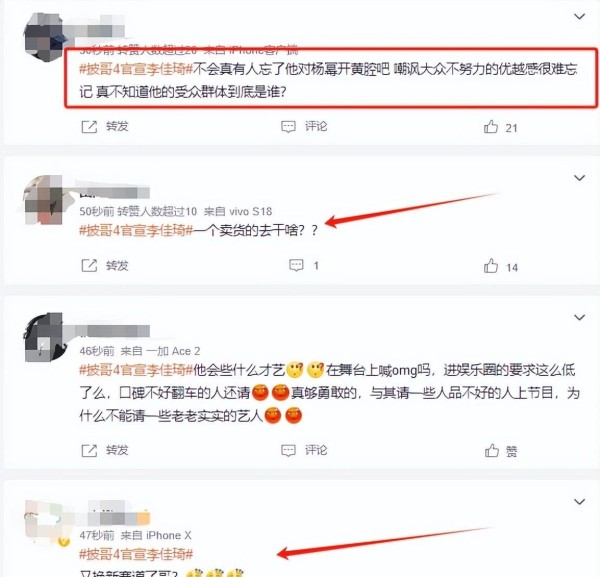Repost the '一个卖货的去干啥' post
The width and height of the screenshot is (600, 577).
(105, 266)
